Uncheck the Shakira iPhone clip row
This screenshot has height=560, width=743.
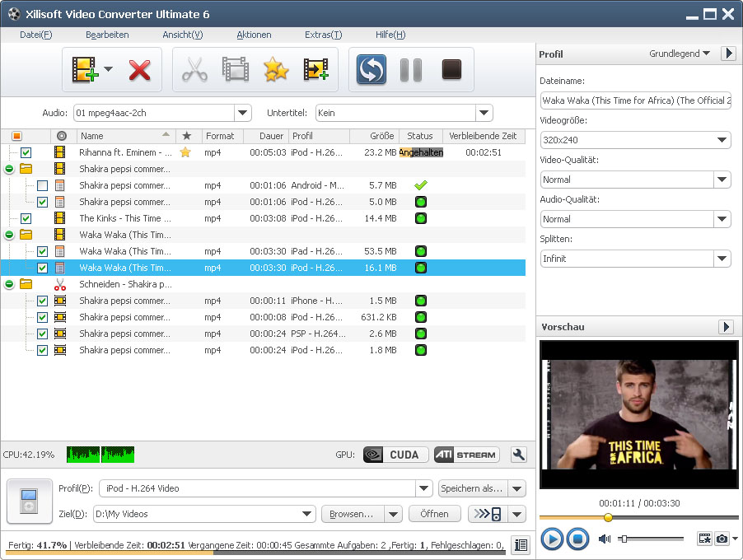click(x=42, y=301)
